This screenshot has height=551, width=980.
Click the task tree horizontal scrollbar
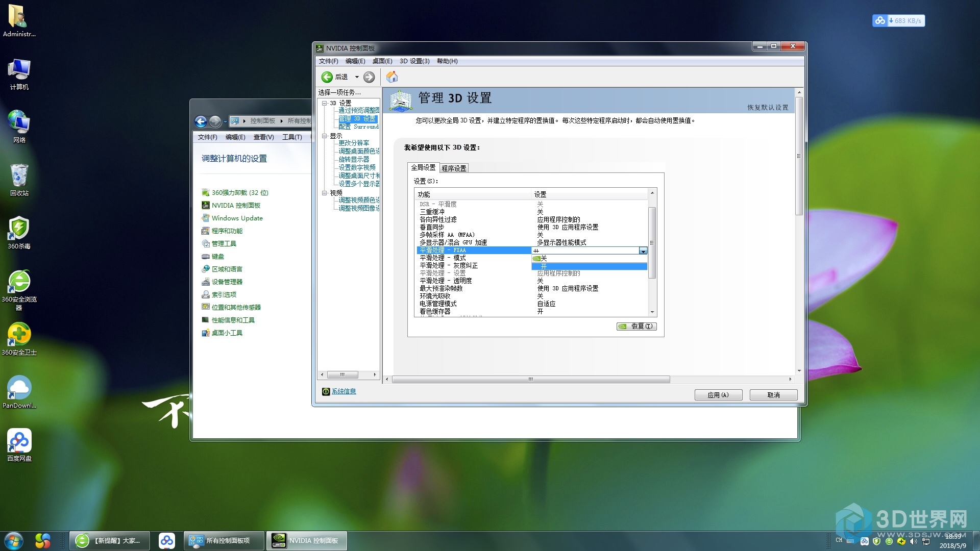342,374
